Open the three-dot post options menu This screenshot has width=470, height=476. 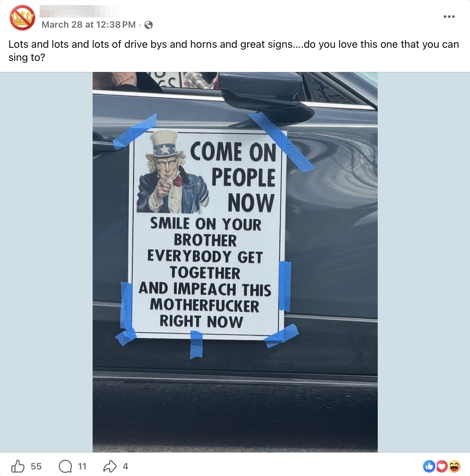[x=449, y=17]
